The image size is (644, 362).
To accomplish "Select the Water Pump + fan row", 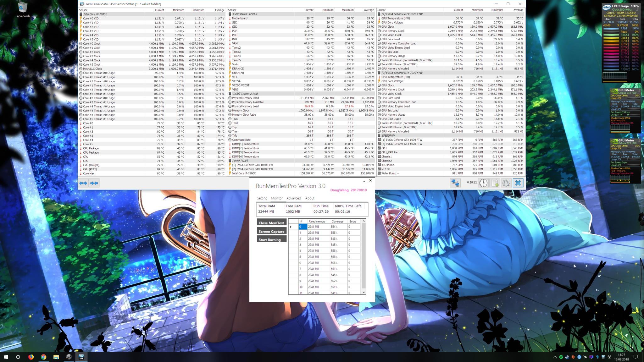I will pos(451,173).
